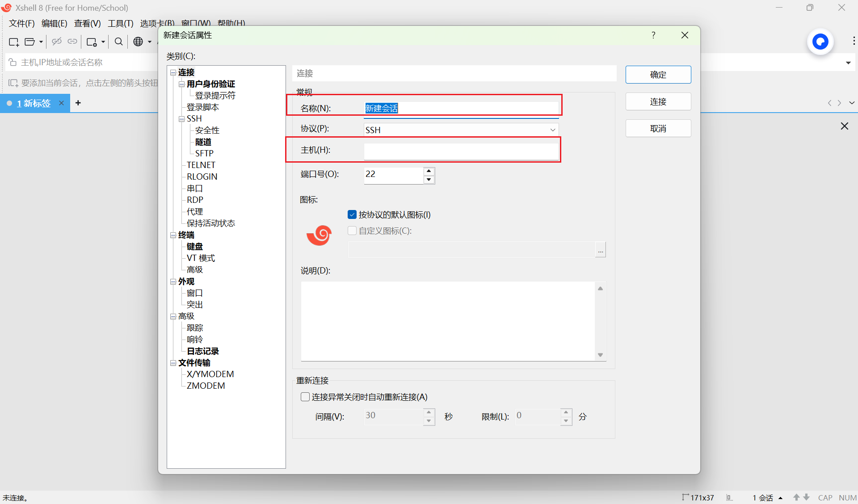Select '代理' in the category tree

coord(195,211)
